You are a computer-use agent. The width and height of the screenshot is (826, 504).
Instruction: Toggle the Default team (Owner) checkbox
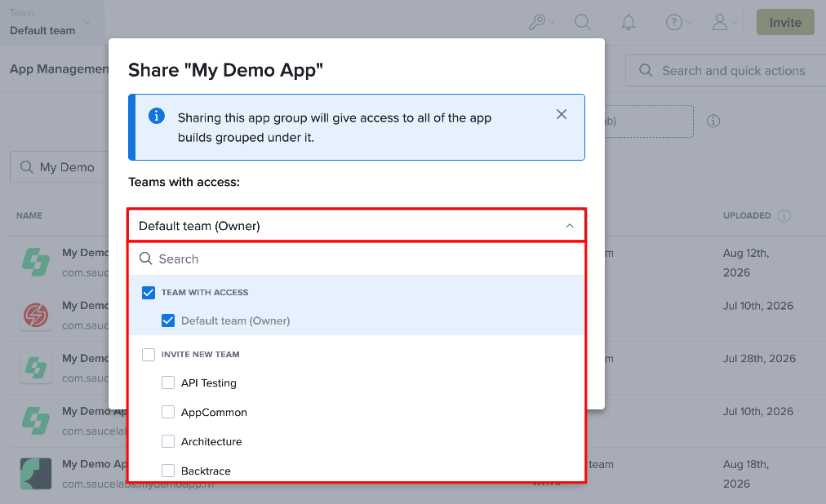point(168,321)
